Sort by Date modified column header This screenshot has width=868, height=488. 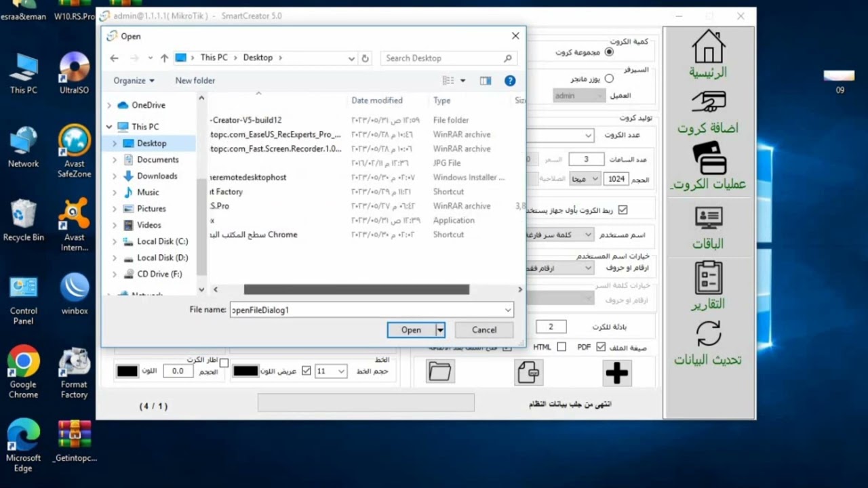click(x=377, y=100)
